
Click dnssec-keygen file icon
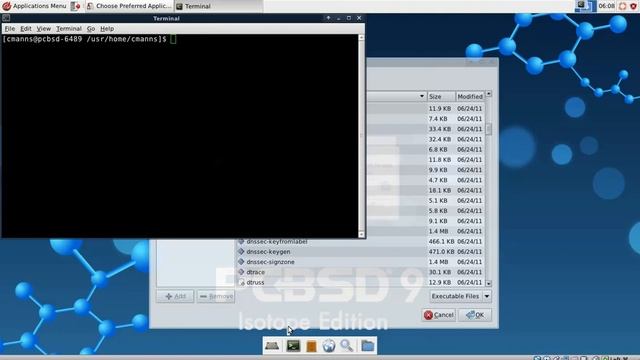tap(241, 252)
